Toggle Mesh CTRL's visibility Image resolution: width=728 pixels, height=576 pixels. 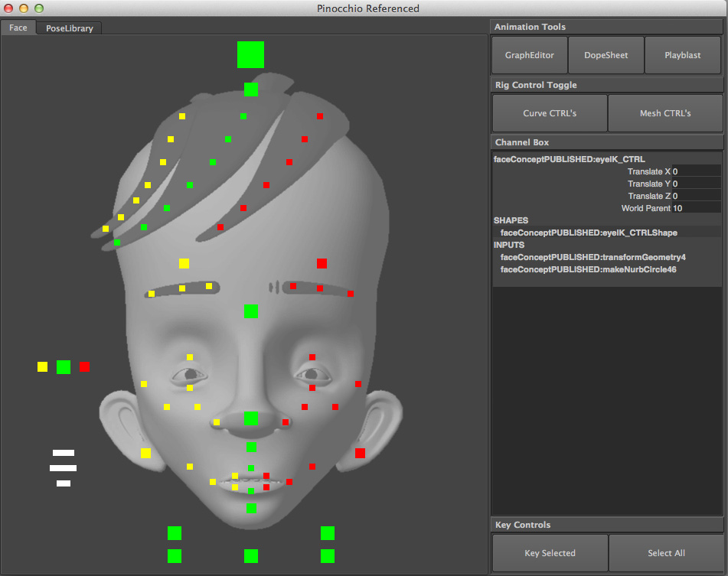click(x=665, y=113)
